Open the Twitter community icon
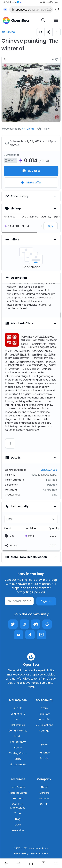Viewport: 62px width, 868px height. 13,624
